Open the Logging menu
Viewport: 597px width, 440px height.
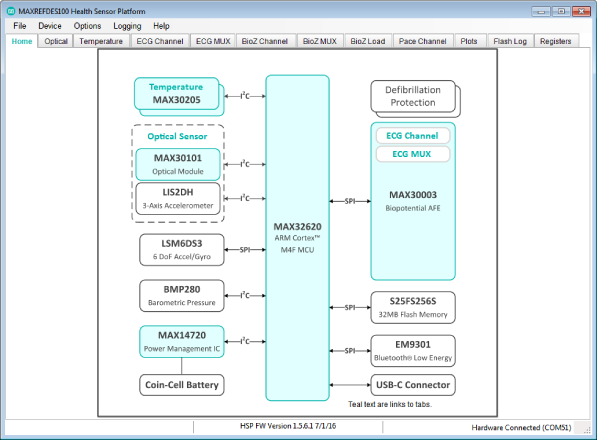coord(127,26)
